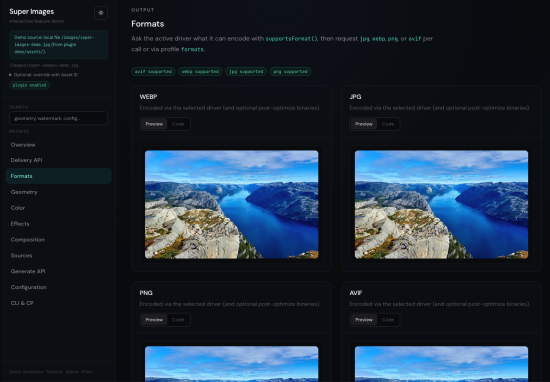Expand Optional override with Asset ID
Image resolution: width=550 pixels, height=382 pixels.
[x=43, y=75]
